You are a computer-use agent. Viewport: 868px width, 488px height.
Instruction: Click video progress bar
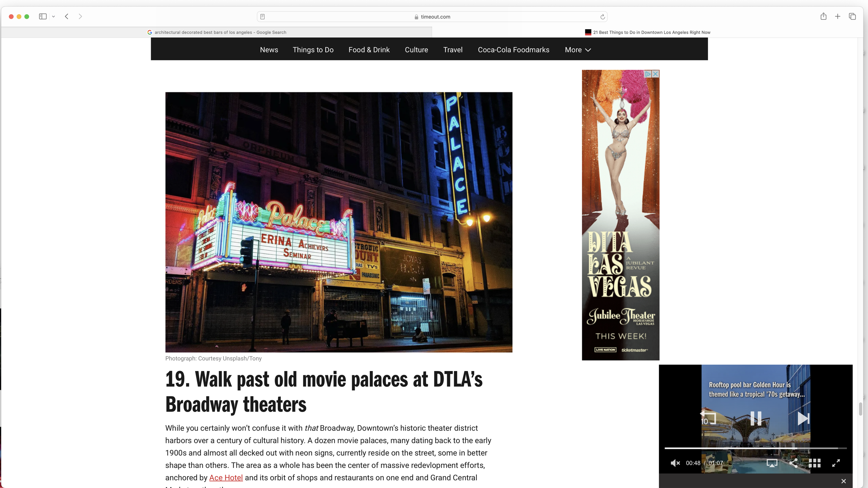(x=755, y=448)
